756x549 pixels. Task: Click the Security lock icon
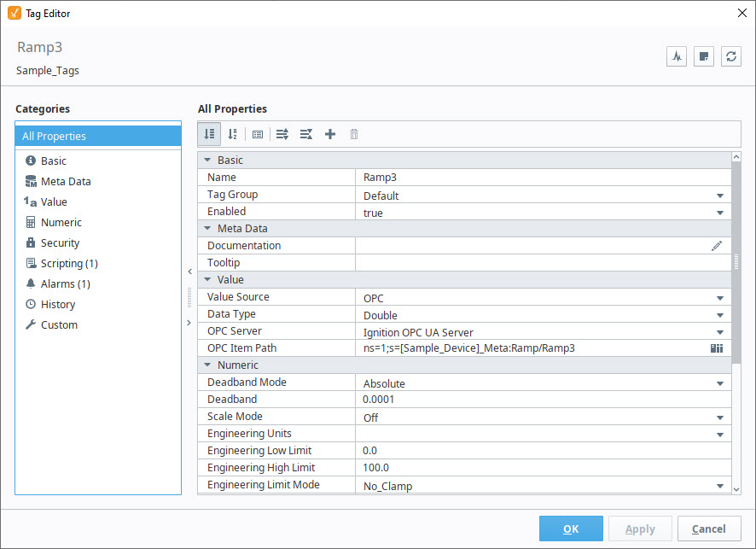point(31,242)
